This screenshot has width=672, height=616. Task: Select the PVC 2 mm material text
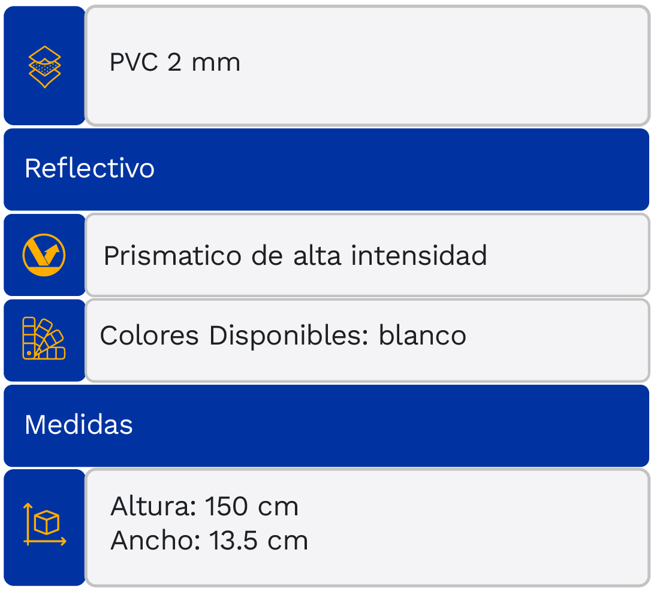pyautogui.click(x=174, y=62)
